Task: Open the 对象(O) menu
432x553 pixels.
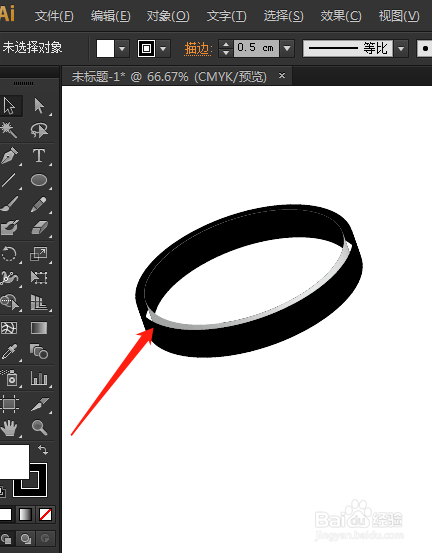Action: [168, 16]
